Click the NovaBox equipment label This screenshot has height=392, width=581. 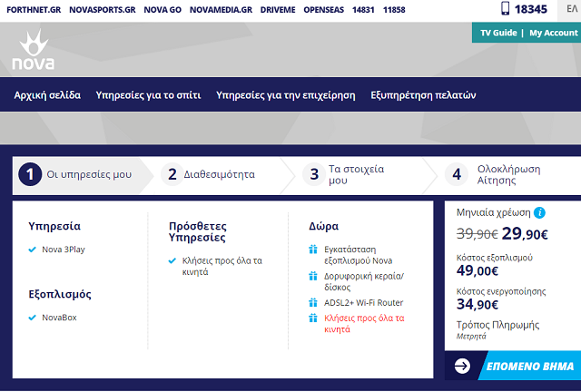59,318
